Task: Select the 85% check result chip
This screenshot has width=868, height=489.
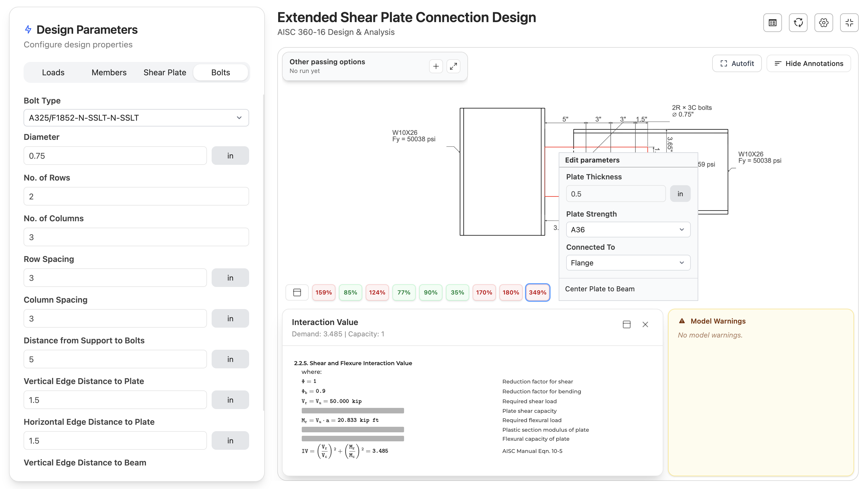Action: pos(350,292)
